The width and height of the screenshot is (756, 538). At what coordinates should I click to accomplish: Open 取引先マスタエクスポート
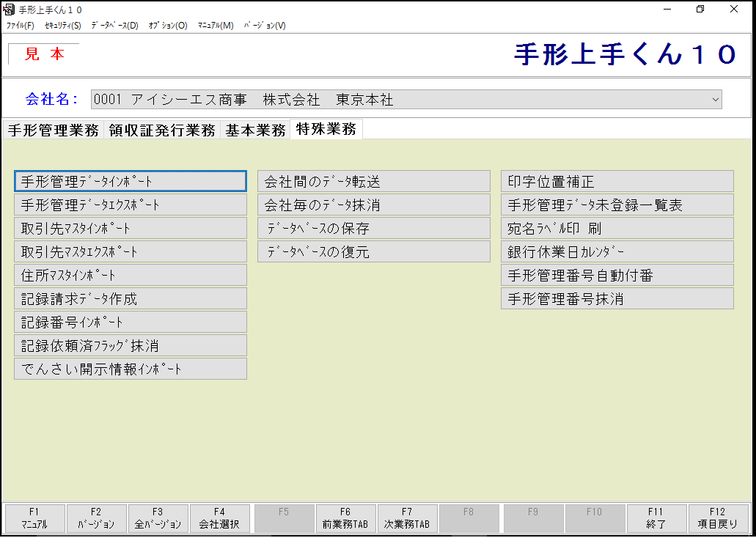click(131, 251)
